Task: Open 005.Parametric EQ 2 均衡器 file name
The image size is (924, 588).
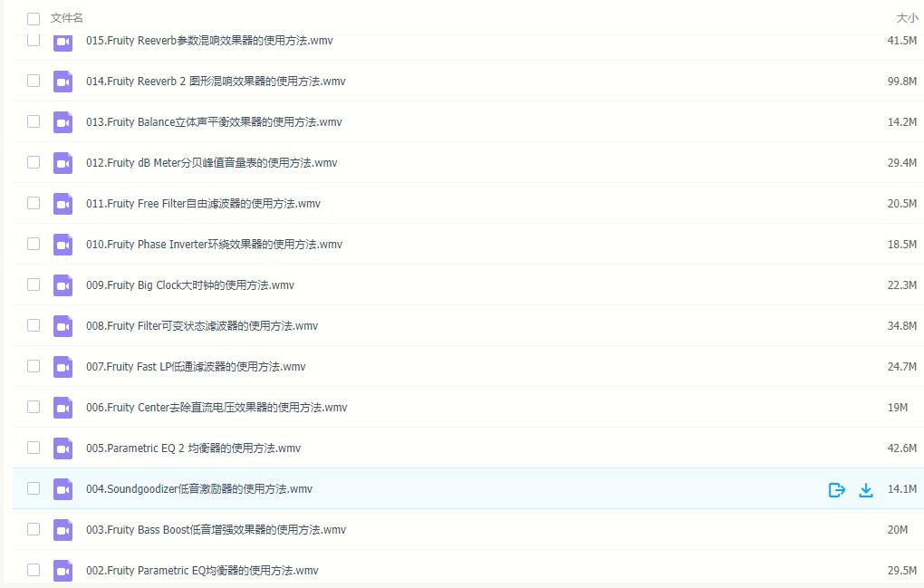Action: click(193, 448)
